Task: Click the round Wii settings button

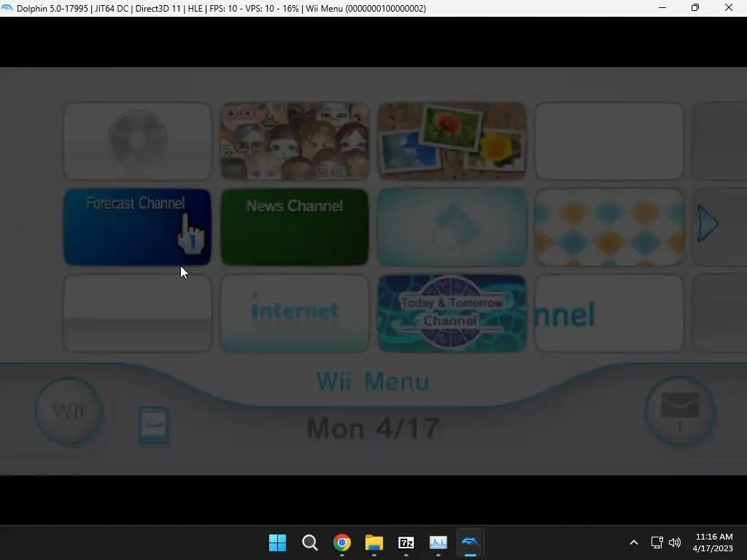Action: (69, 411)
